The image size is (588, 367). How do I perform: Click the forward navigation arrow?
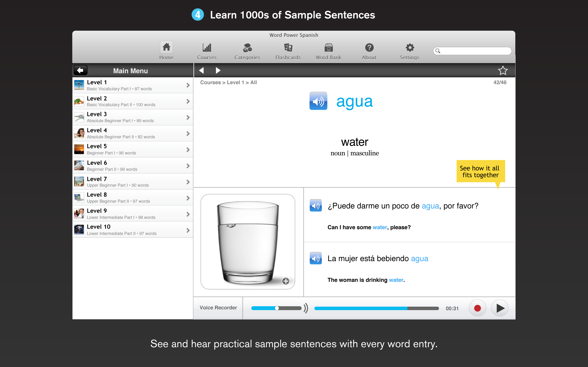click(x=218, y=71)
